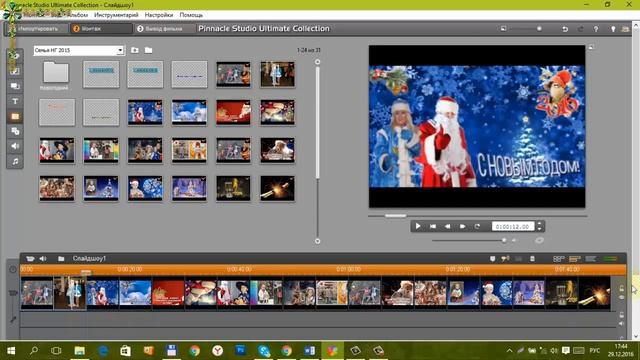Image resolution: width=640 pixels, height=360 pixels.
Task: Click the fast forward button
Action: (462, 226)
